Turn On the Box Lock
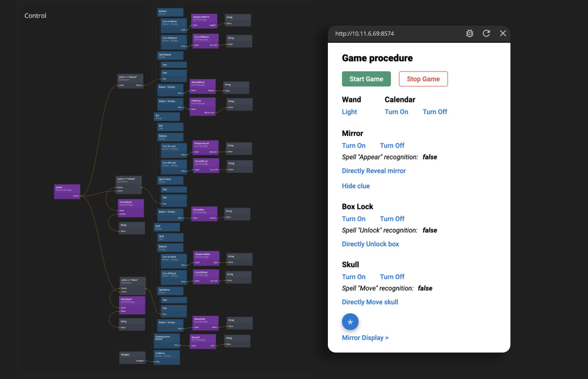 tap(354, 219)
